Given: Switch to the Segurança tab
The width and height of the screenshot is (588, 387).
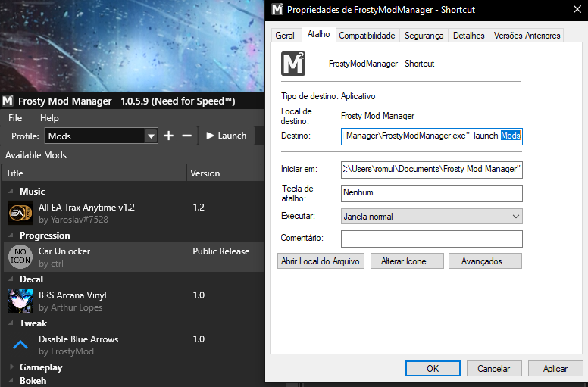Looking at the screenshot, I should point(424,36).
